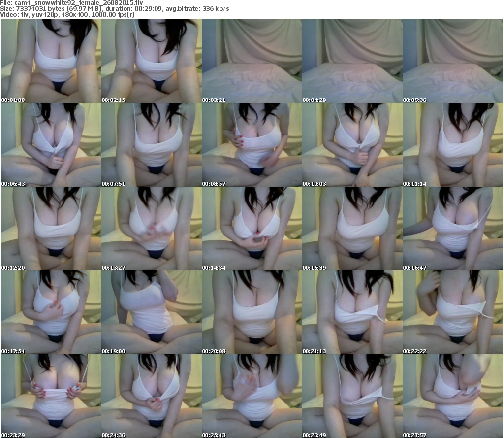Open the thumbnail stamped 00:15:39
Image resolution: width=504 pixels, height=438 pixels.
tap(352, 229)
